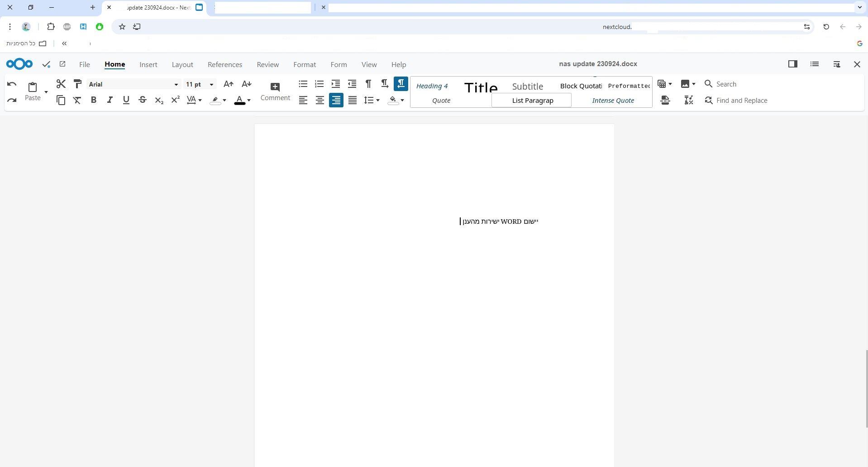Viewport: 868px width, 467px height.
Task: Toggle Italic formatting
Action: click(x=110, y=100)
